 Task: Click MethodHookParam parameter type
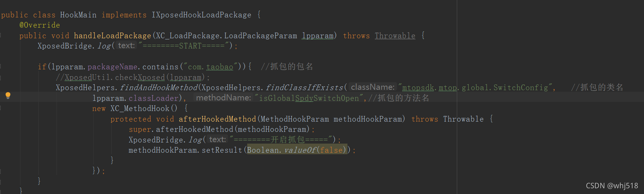click(295, 119)
